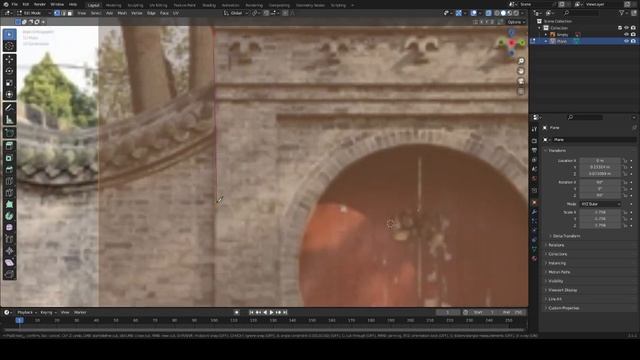Open the Edit Mode dropdown
Screen dimensions: 640x360
point(34,13)
